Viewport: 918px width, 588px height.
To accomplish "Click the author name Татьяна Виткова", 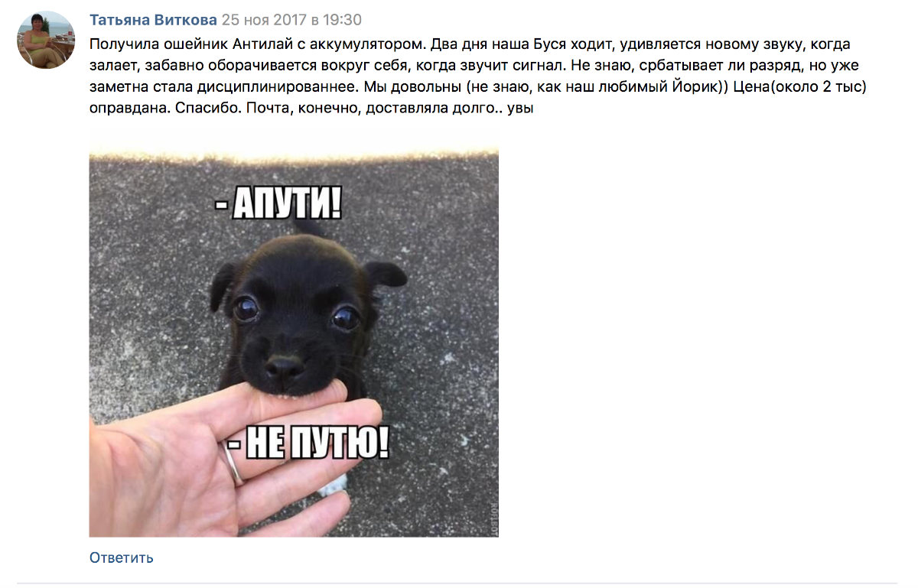I will pyautogui.click(x=153, y=20).
